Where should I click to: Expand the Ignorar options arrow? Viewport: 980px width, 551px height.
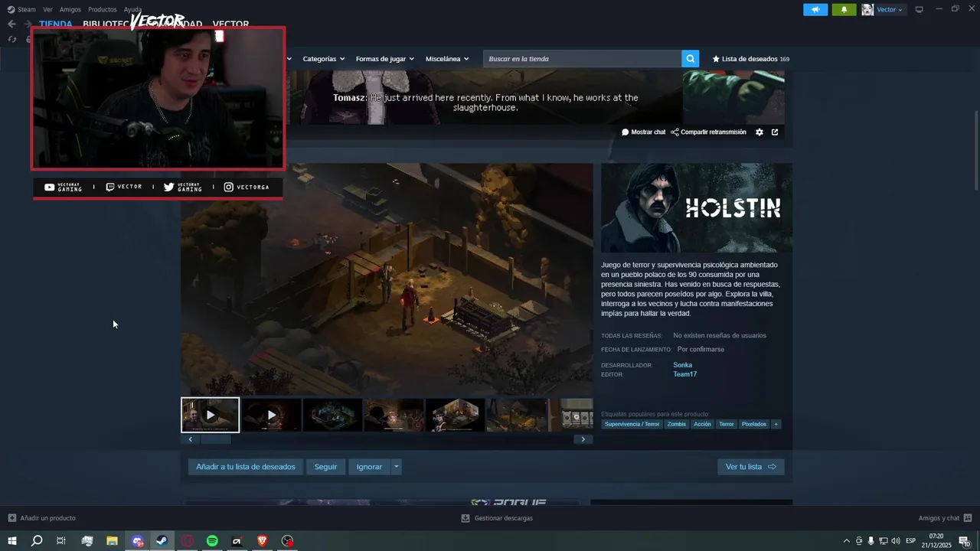tap(396, 467)
